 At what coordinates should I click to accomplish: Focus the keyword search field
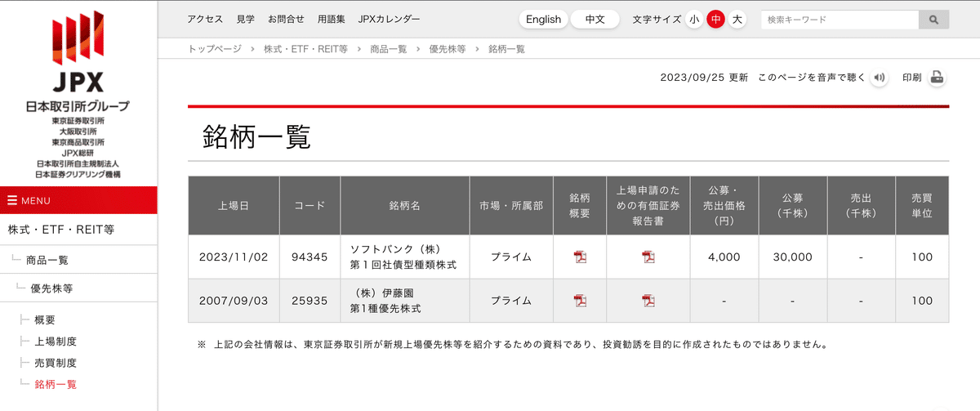(840, 20)
